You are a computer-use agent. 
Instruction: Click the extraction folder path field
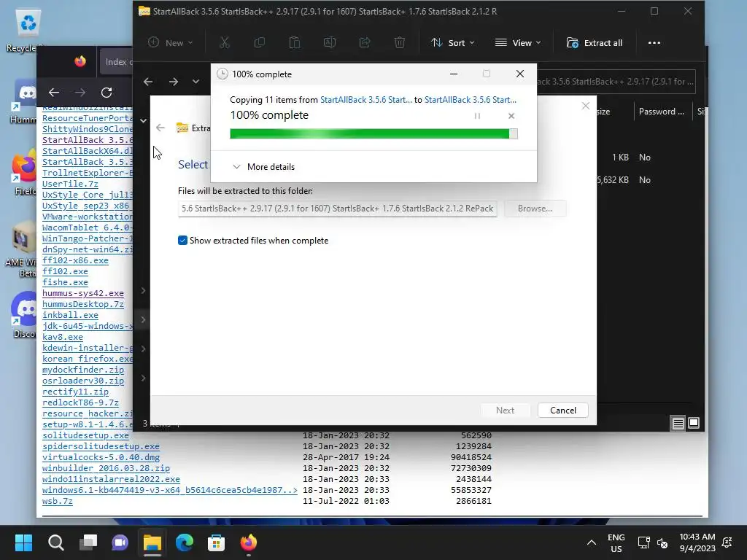point(337,209)
